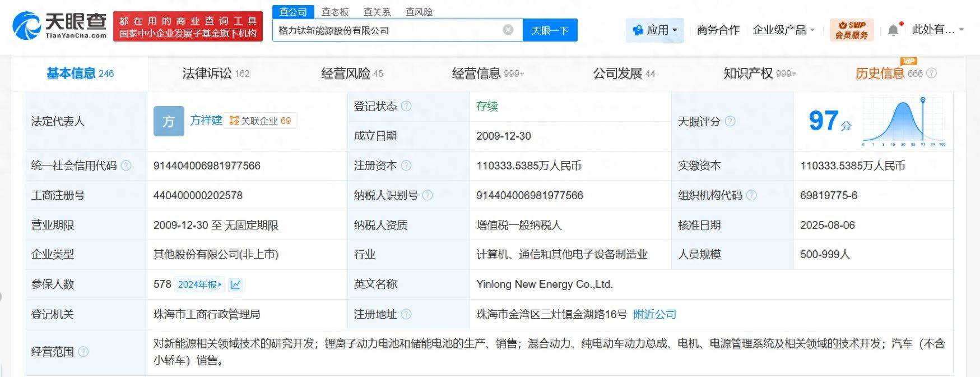Click the help icon beside 纳税人识别号
The width and height of the screenshot is (980, 377).
[428, 195]
